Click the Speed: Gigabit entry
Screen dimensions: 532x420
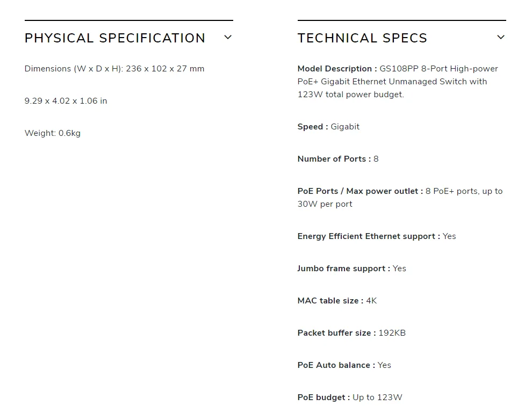pyautogui.click(x=328, y=127)
